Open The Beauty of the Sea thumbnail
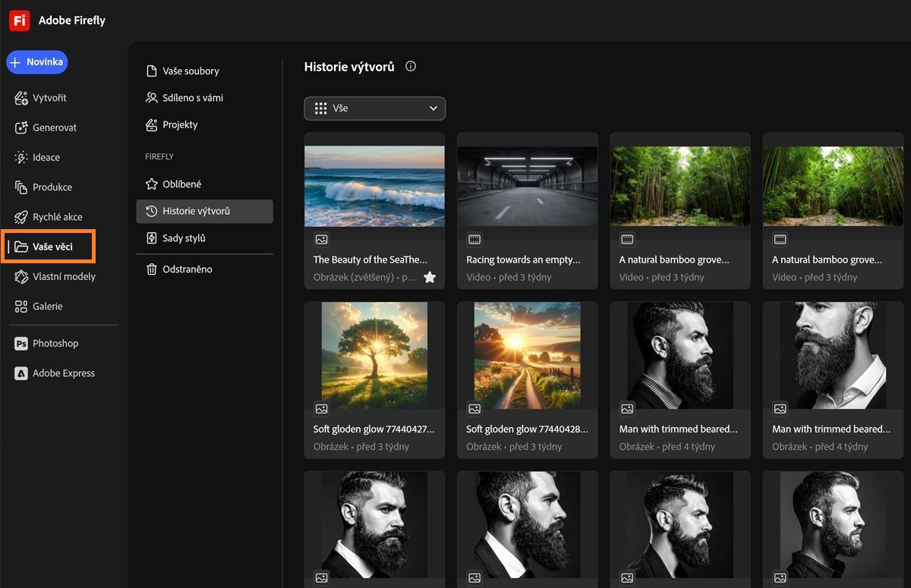Image resolution: width=911 pixels, height=588 pixels. coord(374,186)
